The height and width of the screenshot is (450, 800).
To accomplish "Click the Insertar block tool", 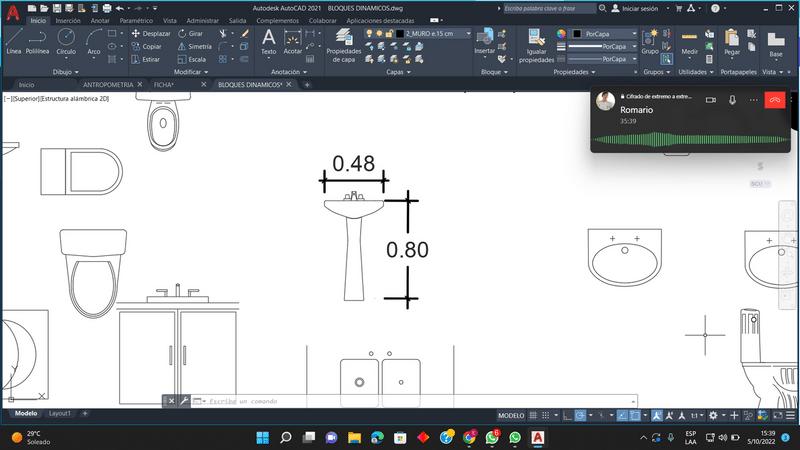I will 484,42.
